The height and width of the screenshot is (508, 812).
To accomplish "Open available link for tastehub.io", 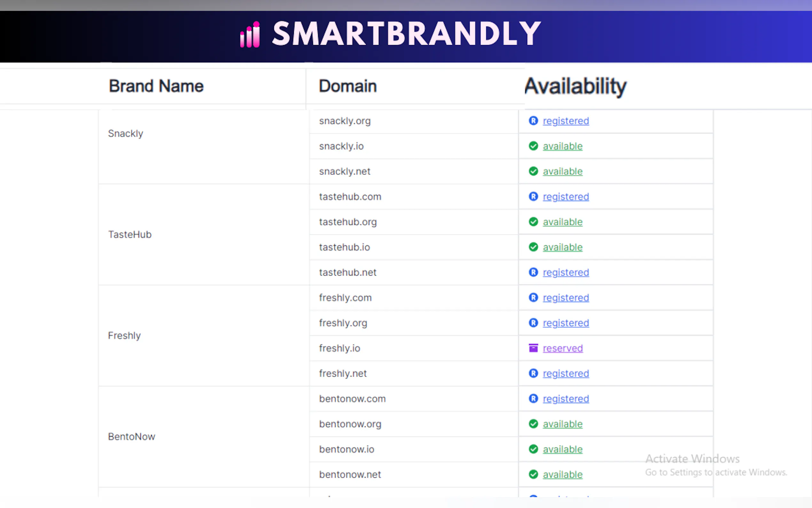I will (563, 247).
